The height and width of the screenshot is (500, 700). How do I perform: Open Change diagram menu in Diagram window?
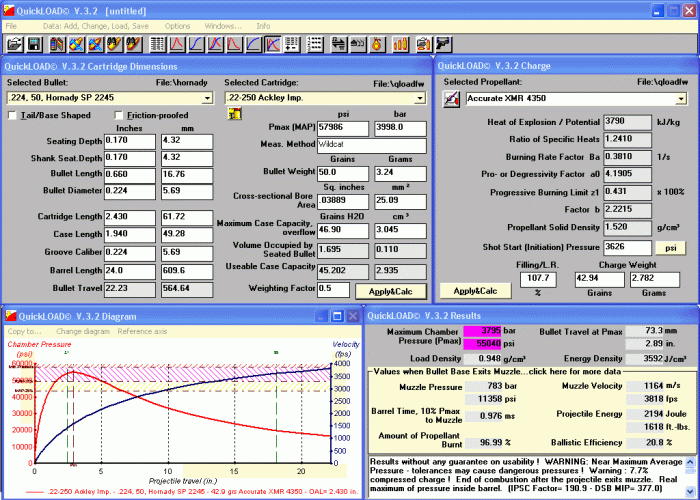click(83, 331)
